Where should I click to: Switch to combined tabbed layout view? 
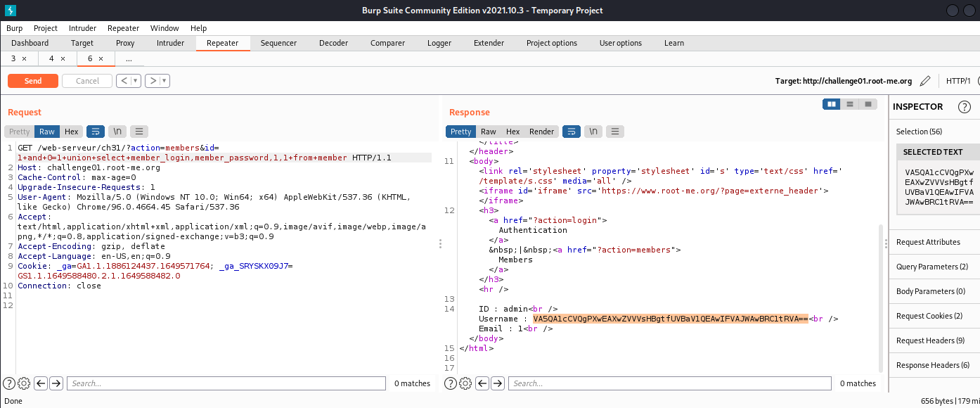tap(869, 104)
